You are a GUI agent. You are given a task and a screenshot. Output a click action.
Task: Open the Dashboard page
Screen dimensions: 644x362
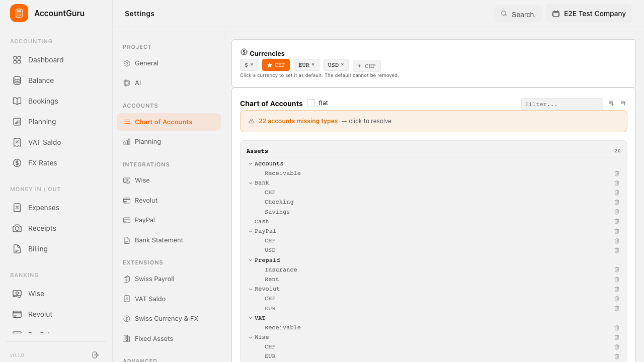(x=56, y=60)
